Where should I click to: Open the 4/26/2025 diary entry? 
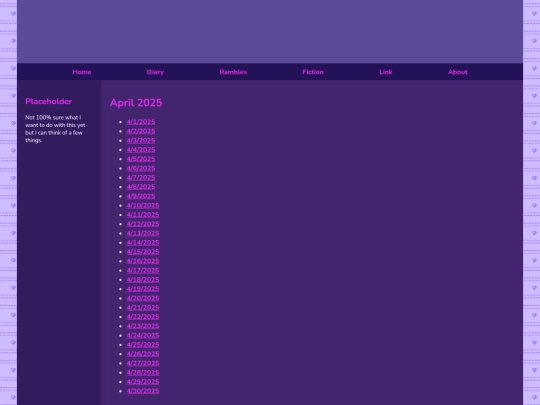143,354
